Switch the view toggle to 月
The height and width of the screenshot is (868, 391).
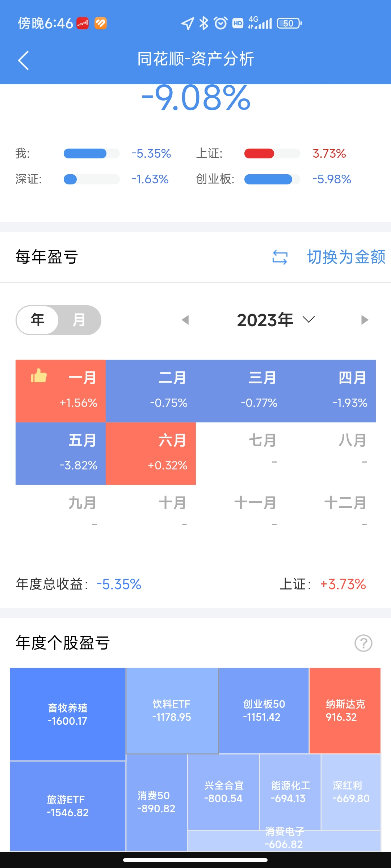pyautogui.click(x=79, y=320)
